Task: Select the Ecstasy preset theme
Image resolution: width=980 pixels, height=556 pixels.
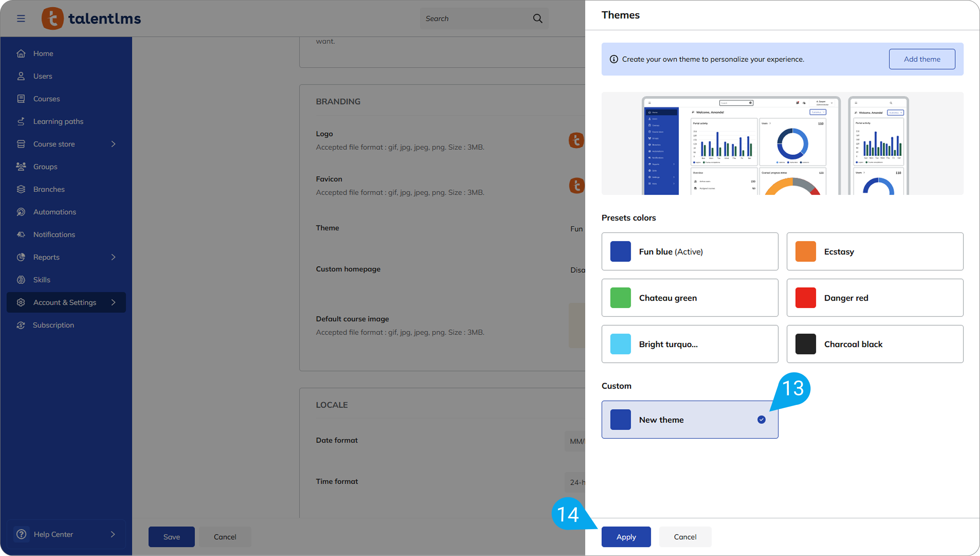Action: (874, 252)
